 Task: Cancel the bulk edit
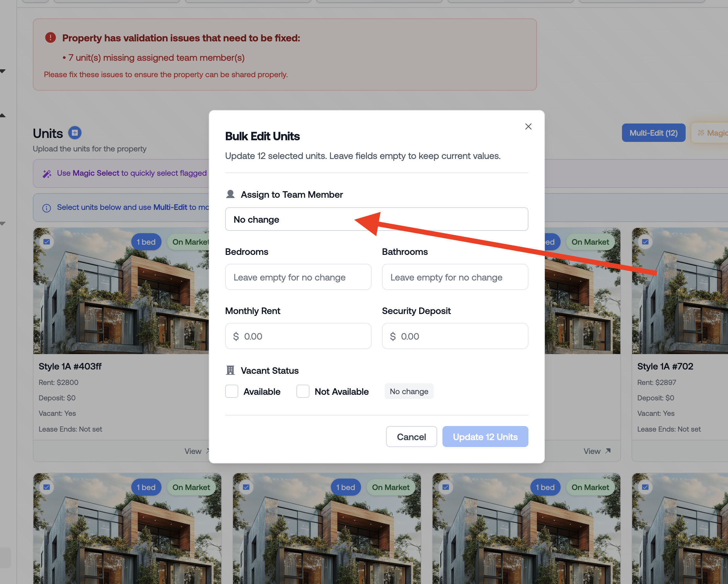pos(411,437)
